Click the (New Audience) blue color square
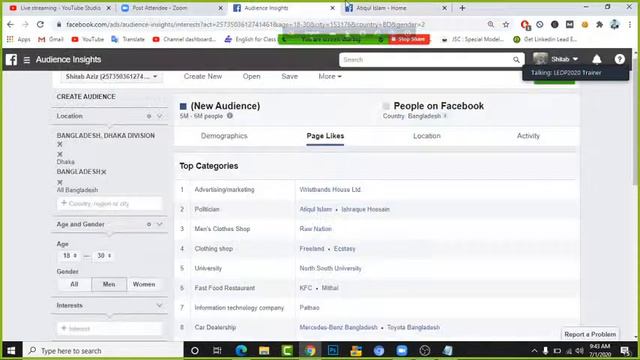This screenshot has height=360, width=640. [x=183, y=106]
